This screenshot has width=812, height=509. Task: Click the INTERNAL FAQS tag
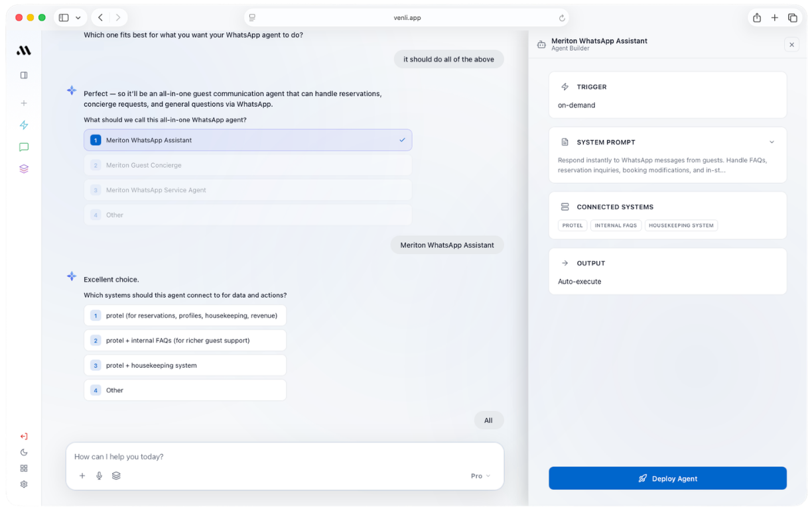pos(616,225)
